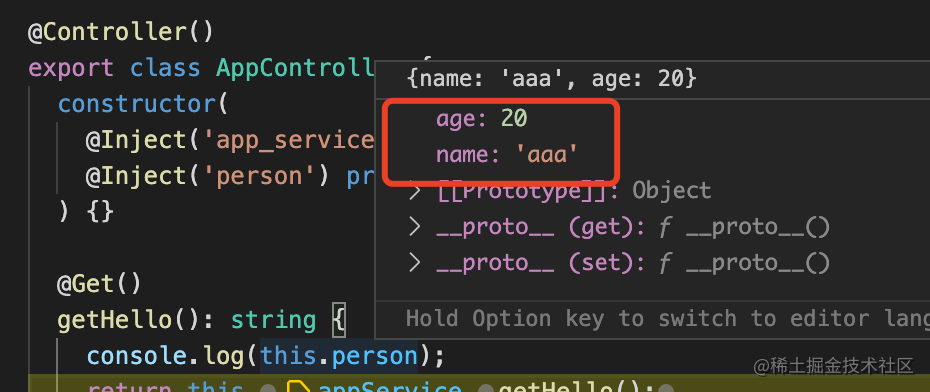Click the @Controller() decorator
930x392 pixels.
point(120,31)
